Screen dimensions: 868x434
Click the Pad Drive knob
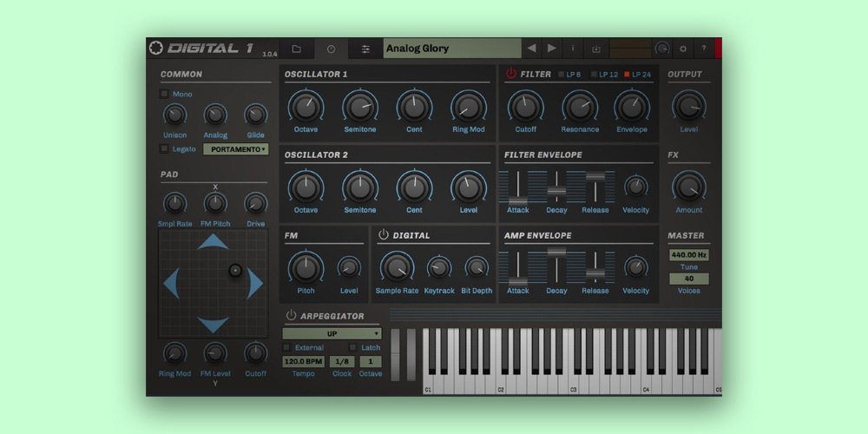click(256, 204)
